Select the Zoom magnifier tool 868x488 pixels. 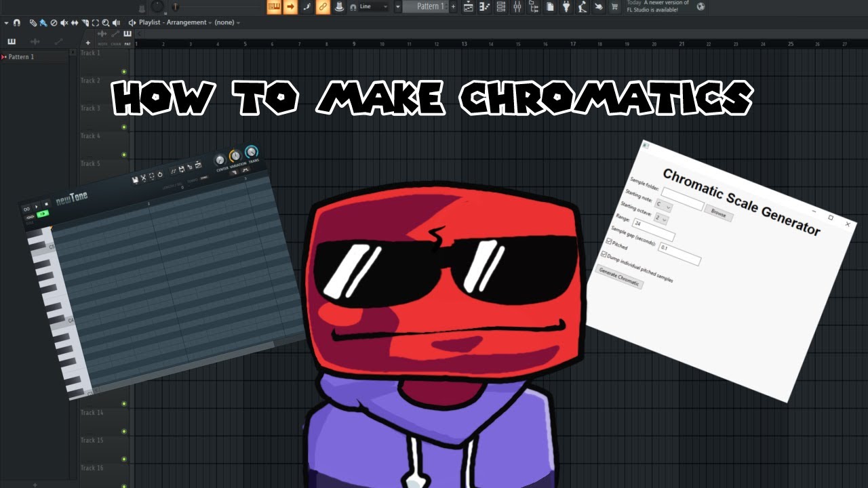click(105, 23)
